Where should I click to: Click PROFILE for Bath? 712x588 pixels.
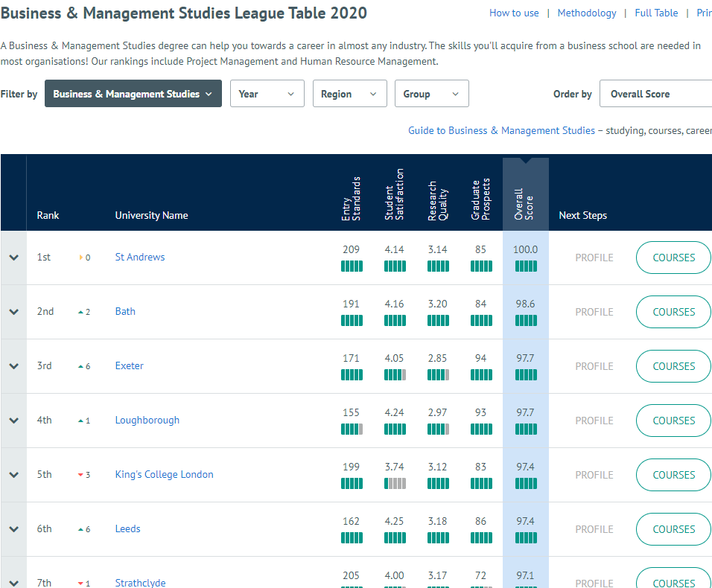(x=594, y=312)
